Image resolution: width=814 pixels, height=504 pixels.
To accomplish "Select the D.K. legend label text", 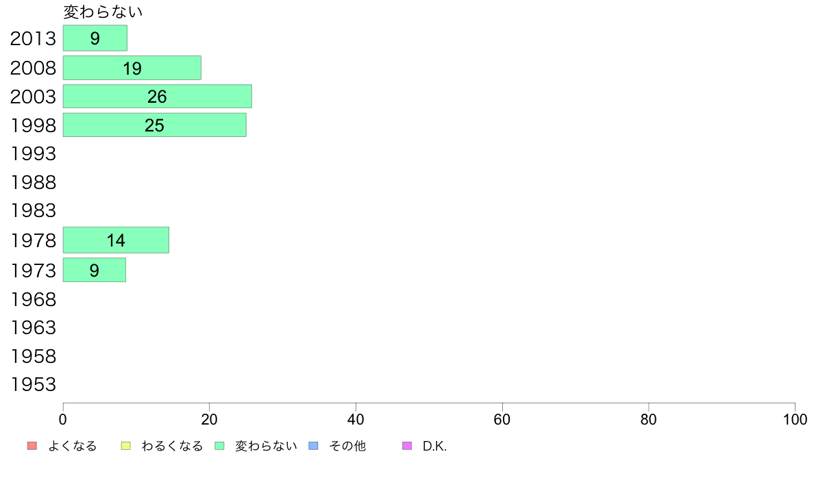I will pyautogui.click(x=434, y=446).
